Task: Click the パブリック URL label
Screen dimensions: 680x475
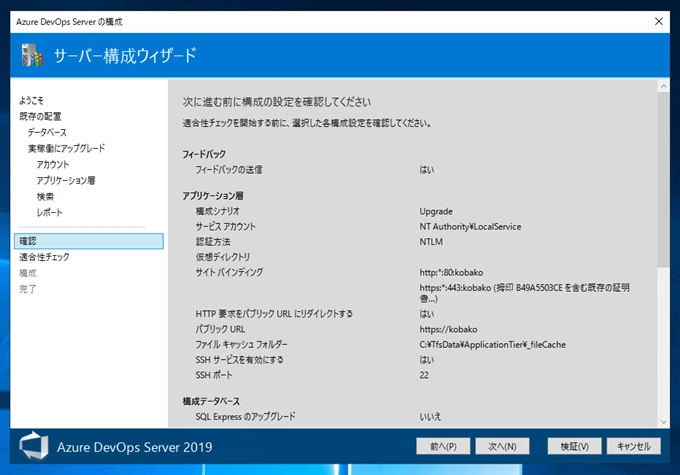Action: point(220,329)
